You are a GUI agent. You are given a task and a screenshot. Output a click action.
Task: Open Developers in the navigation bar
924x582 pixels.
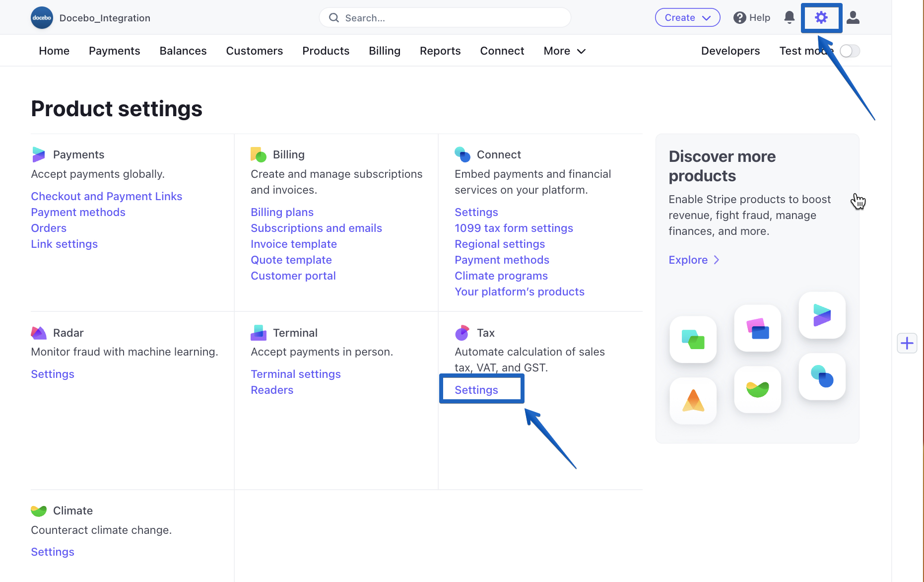(730, 51)
